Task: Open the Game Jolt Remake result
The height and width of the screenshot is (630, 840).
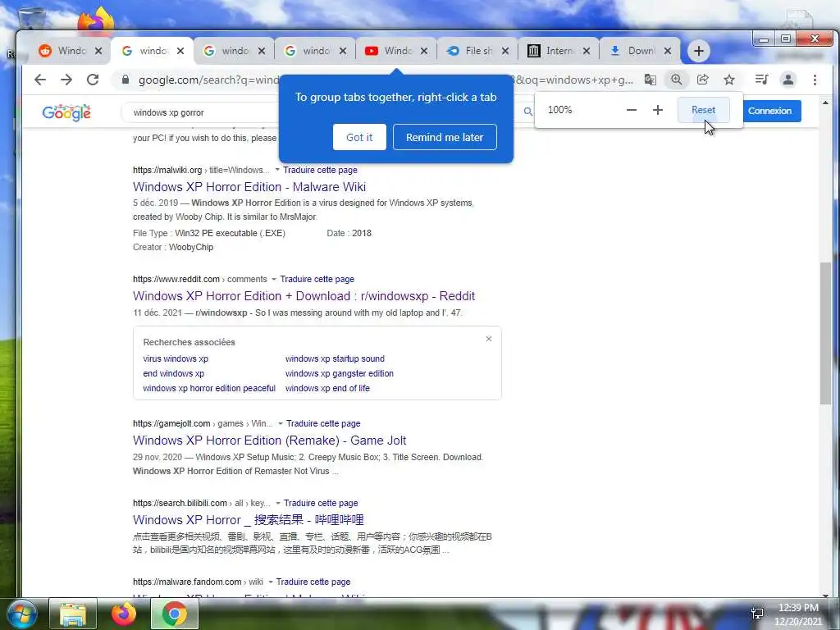Action: (x=269, y=441)
